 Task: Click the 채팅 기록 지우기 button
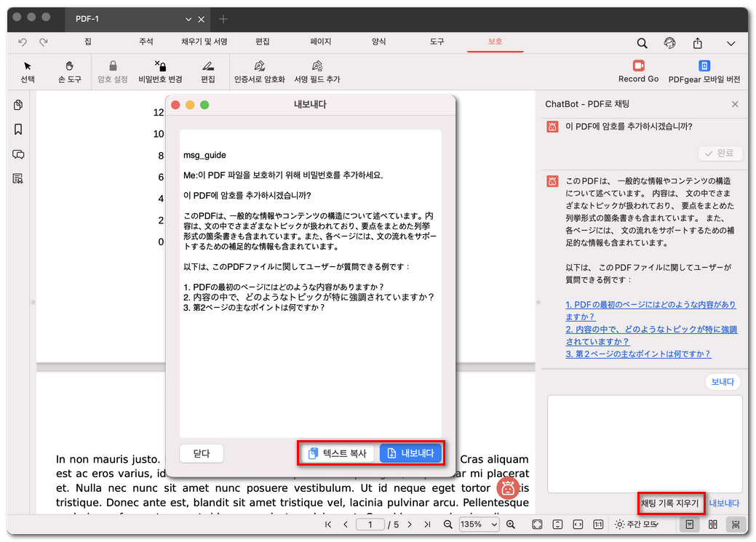[669, 503]
